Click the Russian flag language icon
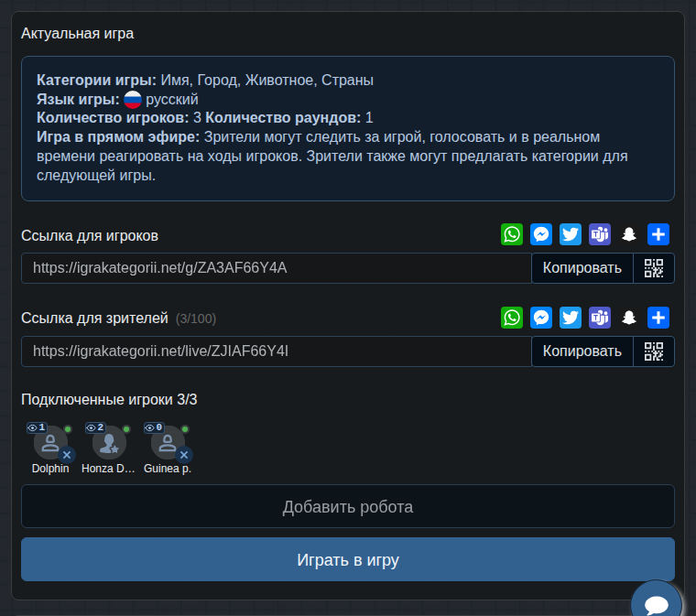The image size is (696, 616). (133, 100)
